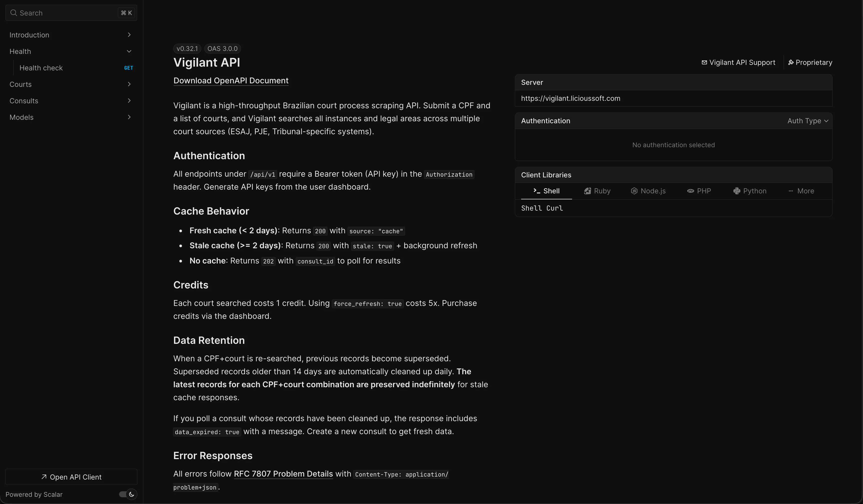Viewport: 863px width, 504px height.
Task: Open the RFC 7807 Problem Details link
Action: pyautogui.click(x=283, y=474)
